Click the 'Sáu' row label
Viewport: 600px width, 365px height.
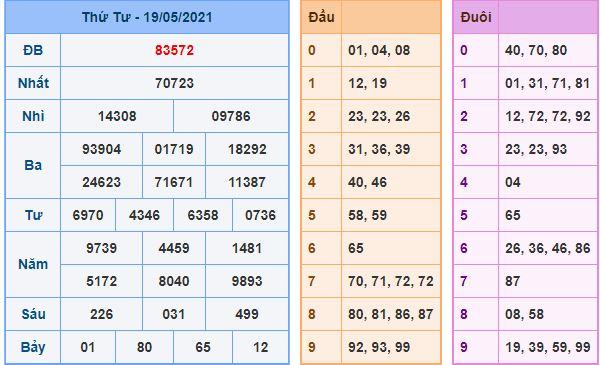[x=33, y=314]
